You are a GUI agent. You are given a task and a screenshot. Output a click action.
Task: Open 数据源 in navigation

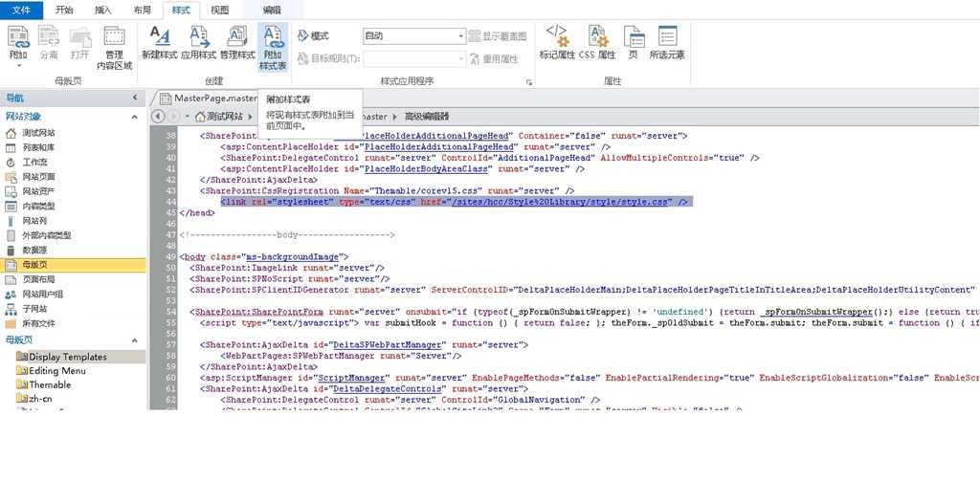coord(34,250)
